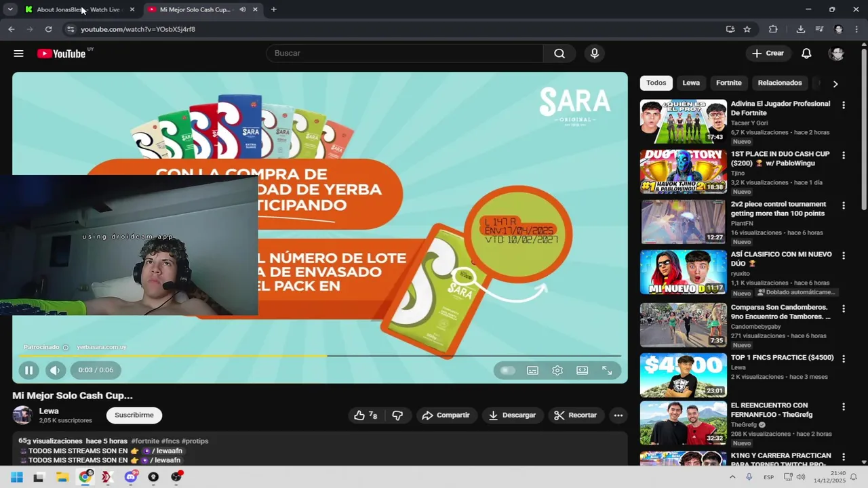Start voice search with the microphone icon
868x488 pixels.
pyautogui.click(x=595, y=54)
